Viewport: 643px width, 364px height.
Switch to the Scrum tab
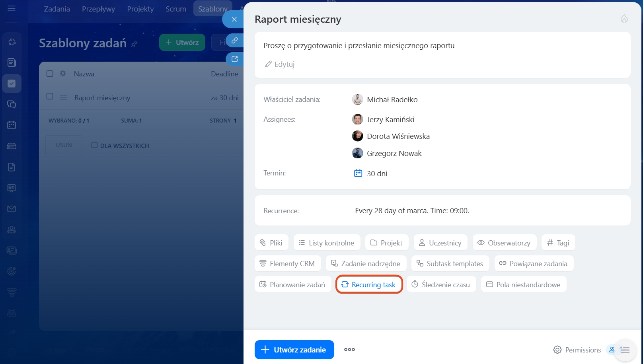175,9
